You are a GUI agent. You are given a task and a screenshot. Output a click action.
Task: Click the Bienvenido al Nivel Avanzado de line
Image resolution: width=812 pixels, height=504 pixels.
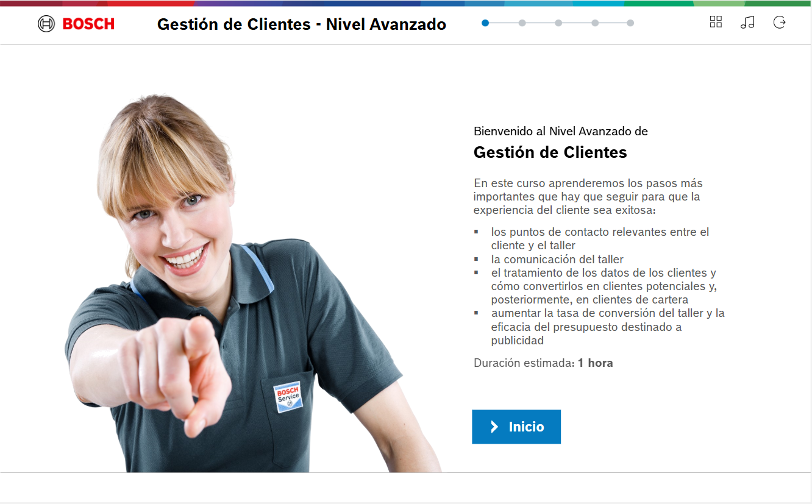(560, 131)
